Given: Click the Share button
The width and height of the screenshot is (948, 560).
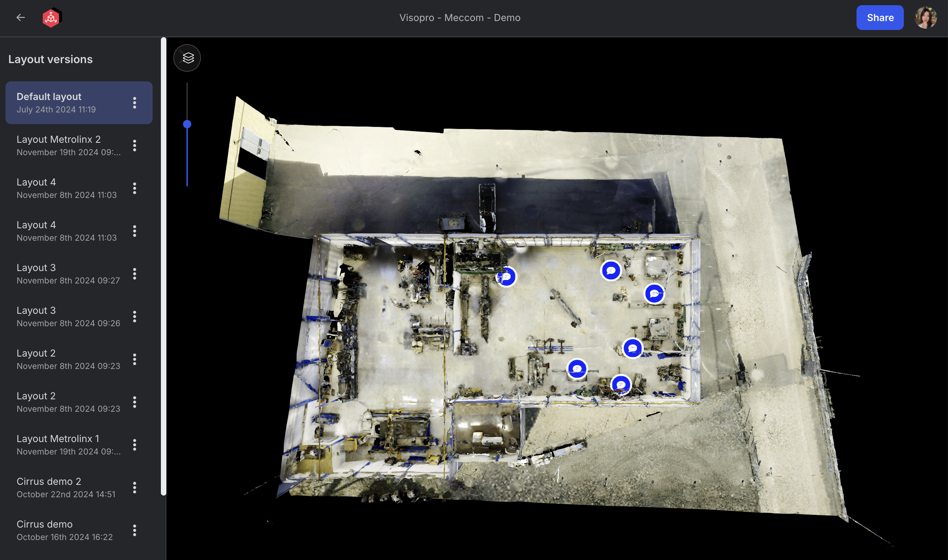Looking at the screenshot, I should [x=880, y=17].
